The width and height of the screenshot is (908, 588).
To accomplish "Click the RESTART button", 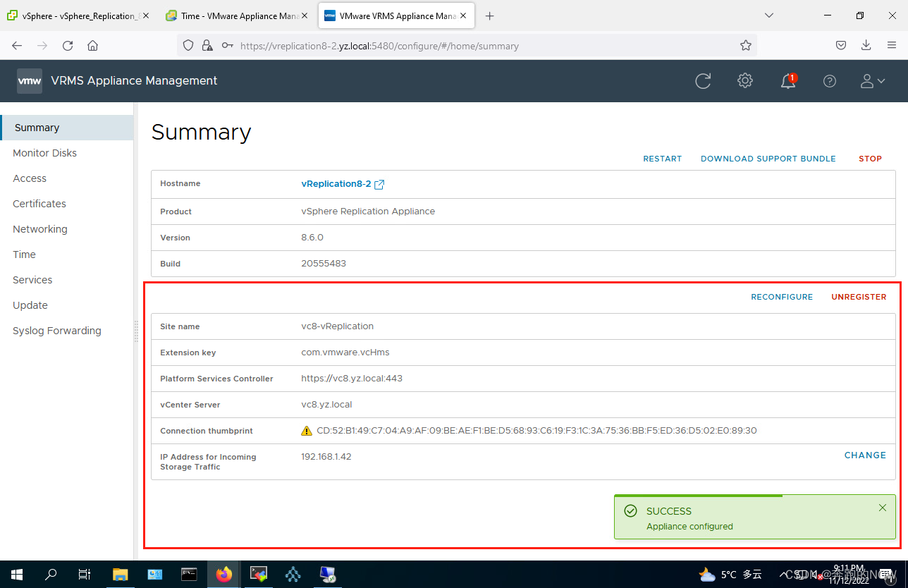I will coord(662,159).
